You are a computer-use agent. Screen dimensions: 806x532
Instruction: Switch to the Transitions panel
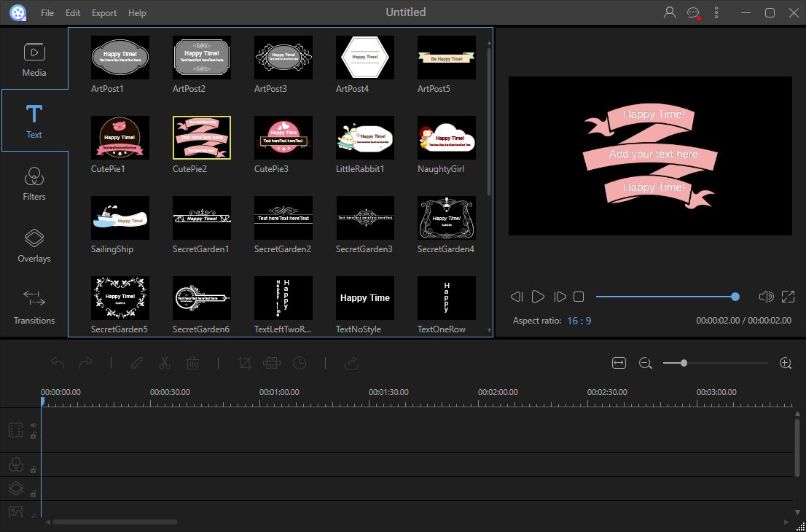[x=34, y=308]
